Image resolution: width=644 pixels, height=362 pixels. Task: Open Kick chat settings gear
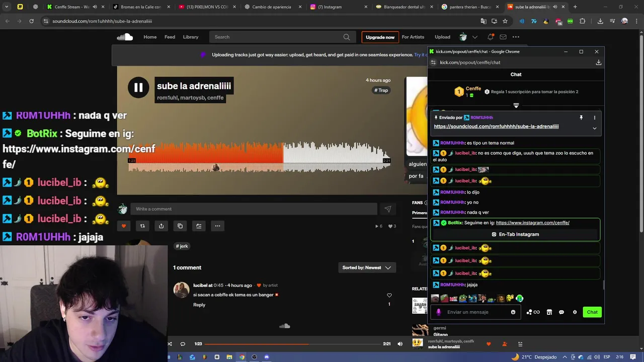click(575, 312)
